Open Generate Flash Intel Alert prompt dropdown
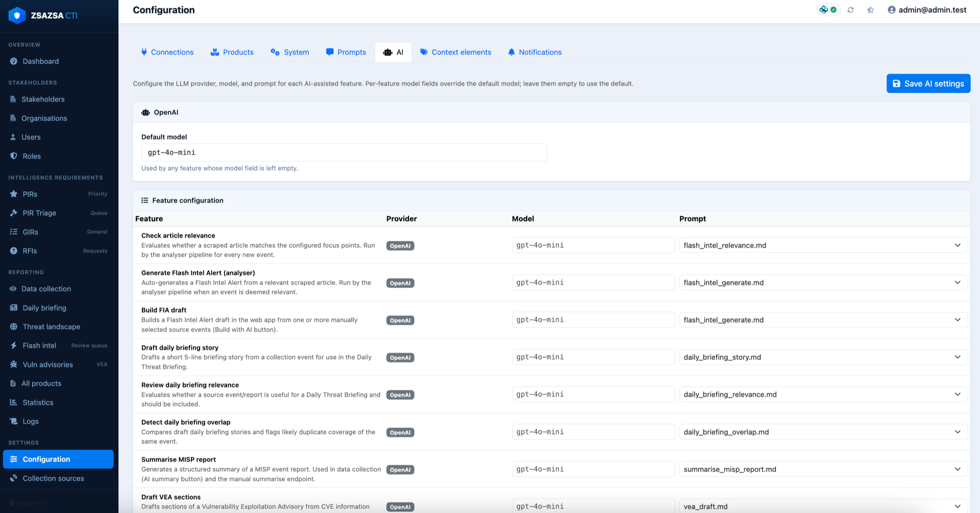This screenshot has height=513, width=980. point(823,283)
